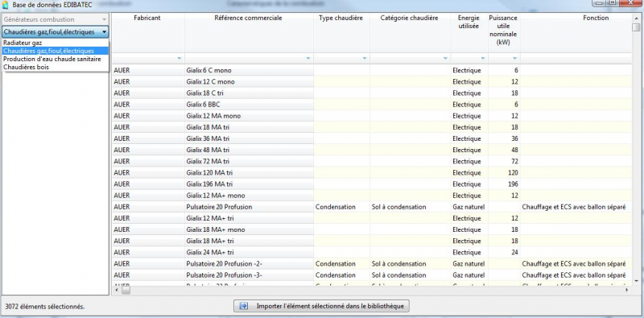Click the import arrow icon on the import button
Screen dimensions: 644x318
tap(243, 306)
